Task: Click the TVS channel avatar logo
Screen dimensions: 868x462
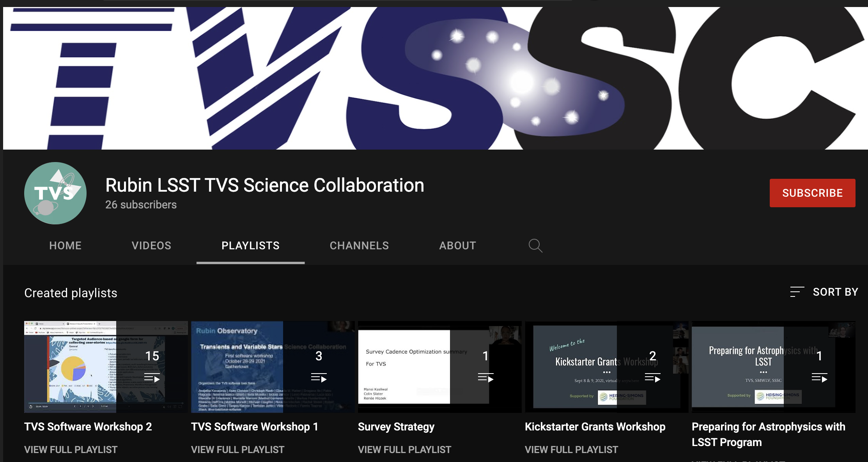Action: pyautogui.click(x=55, y=193)
